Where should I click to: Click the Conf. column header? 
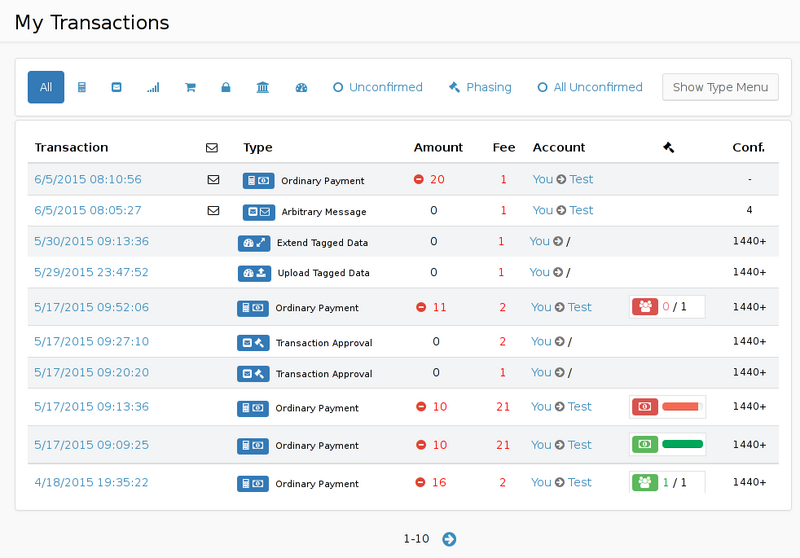click(x=748, y=147)
